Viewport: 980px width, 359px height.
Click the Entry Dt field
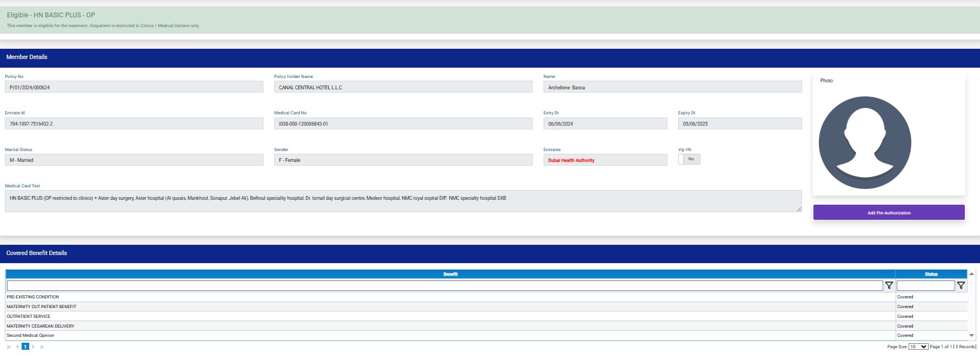click(x=605, y=123)
